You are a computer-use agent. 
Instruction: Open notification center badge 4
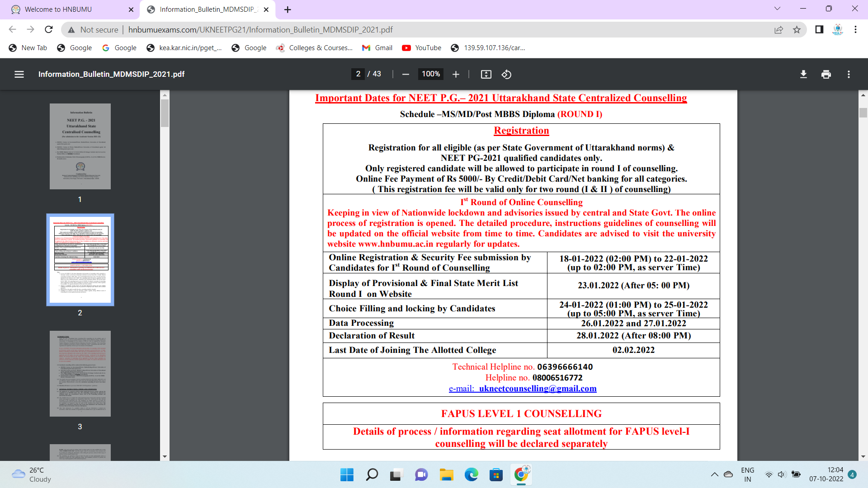(852, 474)
